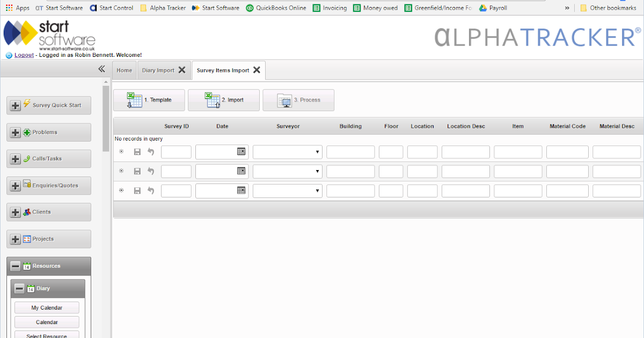Click the Logout link
Screen dimensions: 644x338
coord(24,55)
